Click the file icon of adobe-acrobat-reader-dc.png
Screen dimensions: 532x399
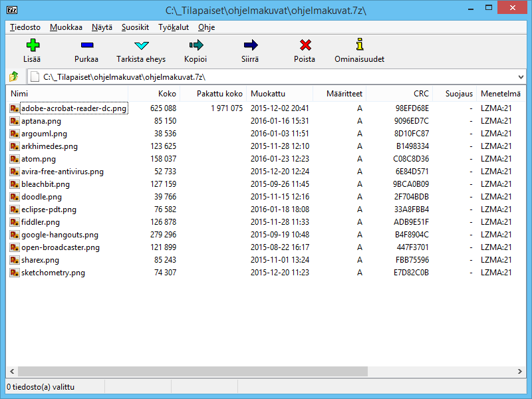(x=14, y=108)
